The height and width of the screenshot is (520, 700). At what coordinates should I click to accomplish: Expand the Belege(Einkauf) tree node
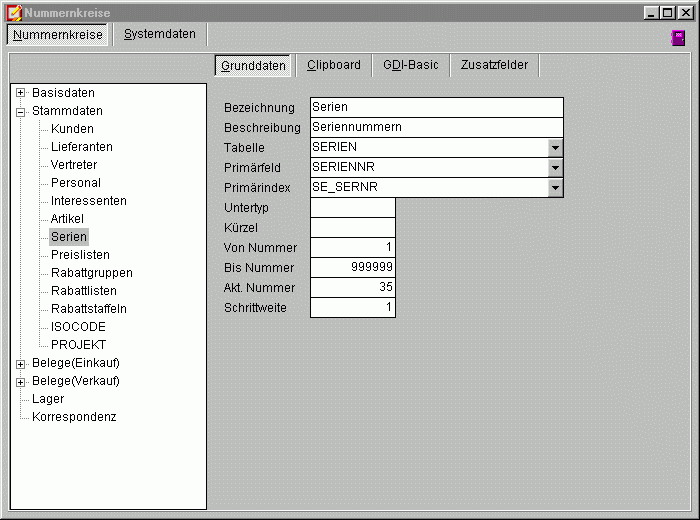coord(20,363)
